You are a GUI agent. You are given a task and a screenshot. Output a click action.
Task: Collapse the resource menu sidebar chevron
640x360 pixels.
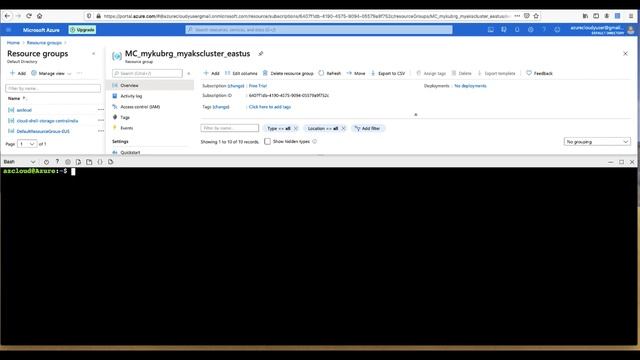tap(189, 73)
